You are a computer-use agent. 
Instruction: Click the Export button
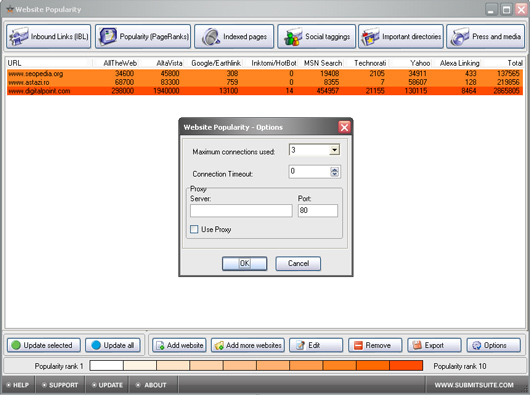point(434,345)
